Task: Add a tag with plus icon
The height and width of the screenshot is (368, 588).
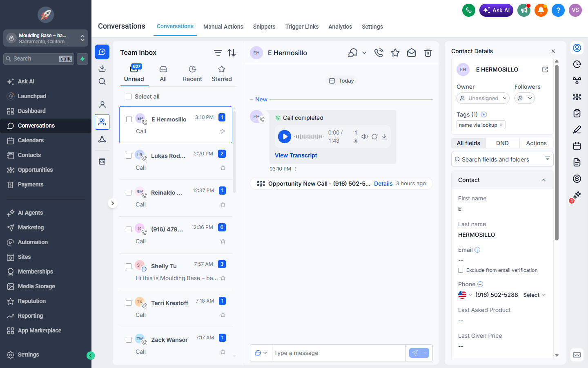Action: click(484, 114)
